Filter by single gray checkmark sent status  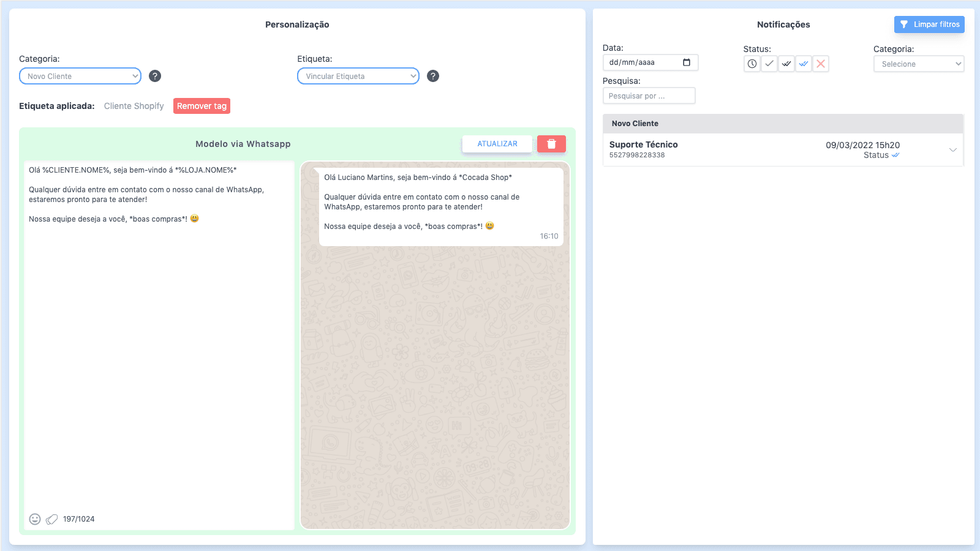tap(769, 64)
